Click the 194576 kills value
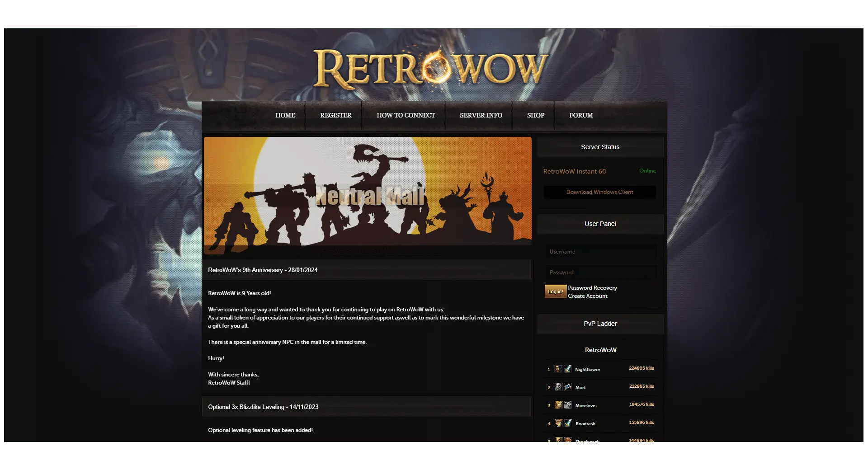 (x=642, y=404)
